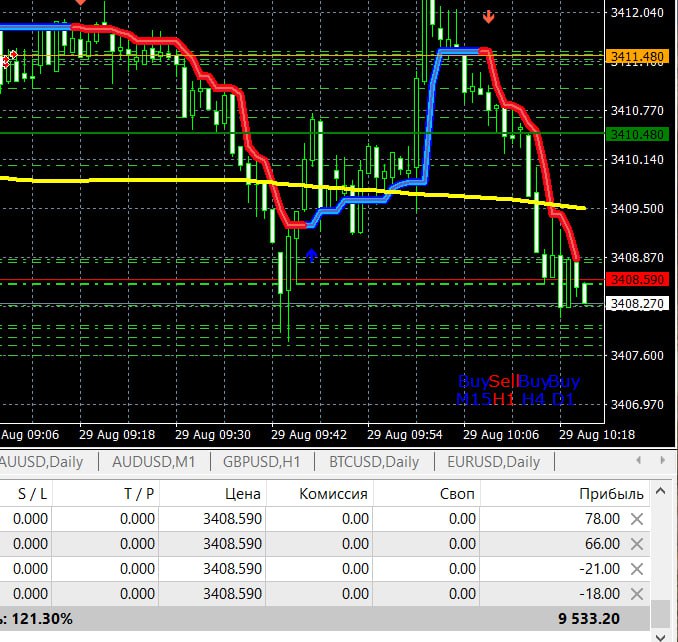
Task: Close the position with 78.00 profit
Action: [636, 519]
